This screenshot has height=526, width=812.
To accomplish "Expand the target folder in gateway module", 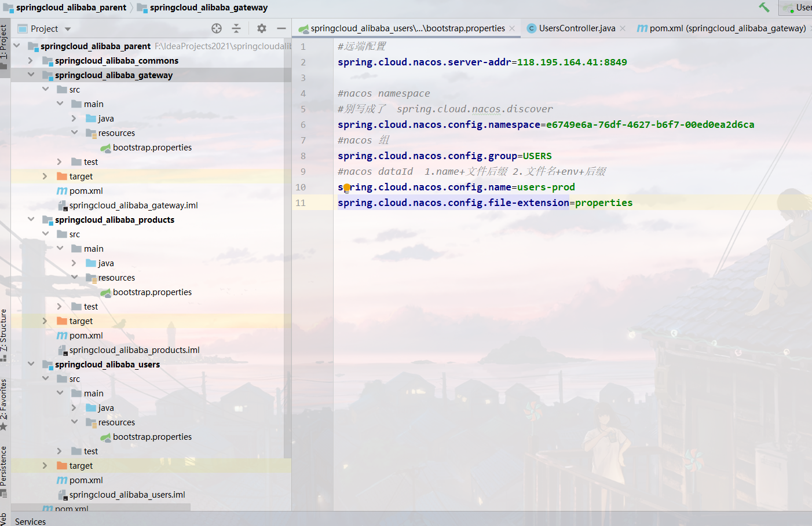I will [45, 176].
